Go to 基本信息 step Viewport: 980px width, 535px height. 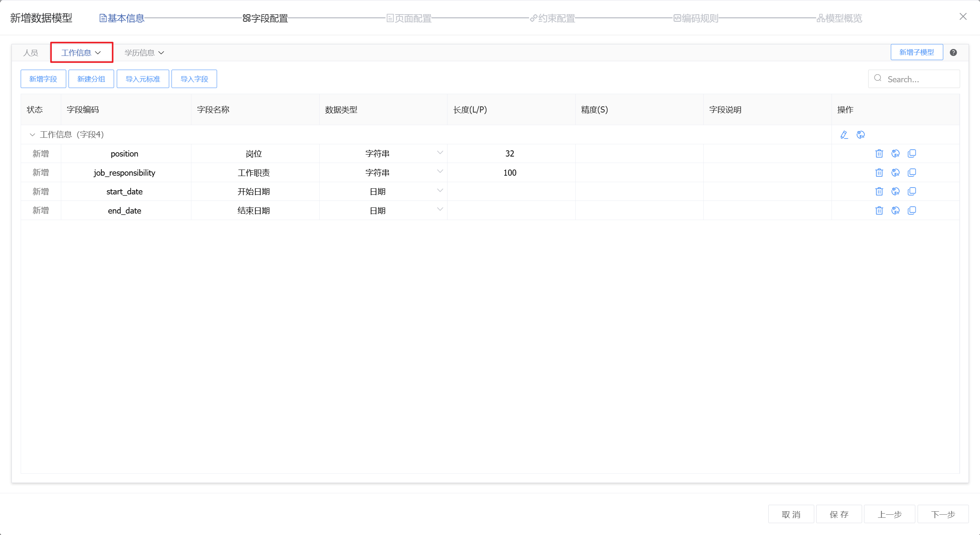coord(122,18)
